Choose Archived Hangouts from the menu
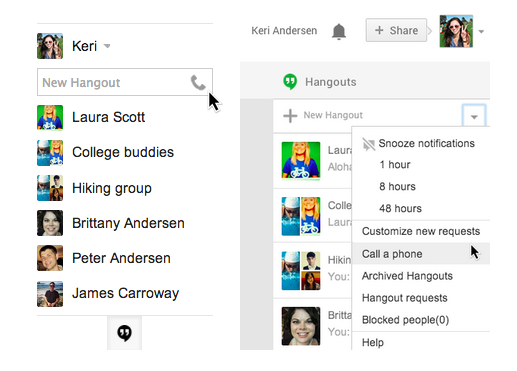 click(407, 276)
